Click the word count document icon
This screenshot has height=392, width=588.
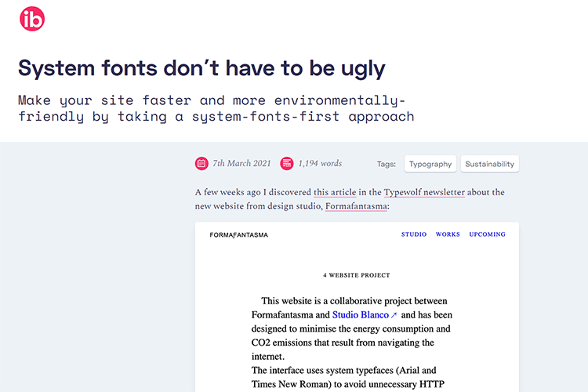(287, 164)
